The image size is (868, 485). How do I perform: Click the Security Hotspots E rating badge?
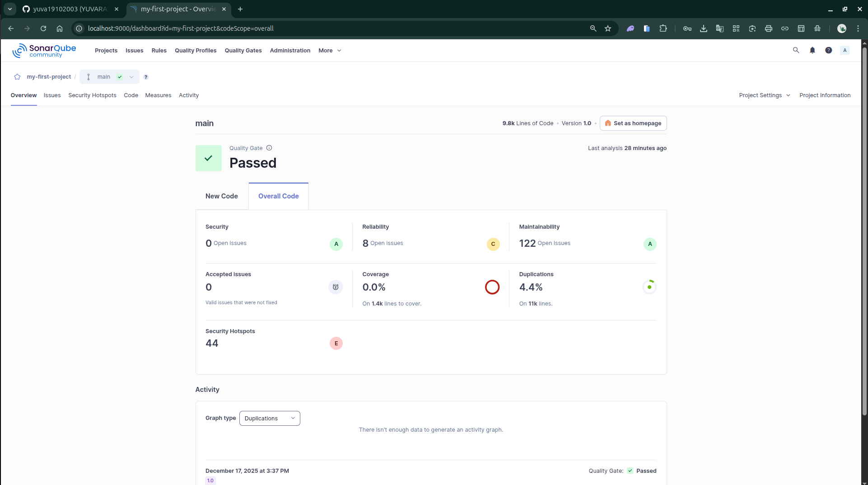point(336,343)
